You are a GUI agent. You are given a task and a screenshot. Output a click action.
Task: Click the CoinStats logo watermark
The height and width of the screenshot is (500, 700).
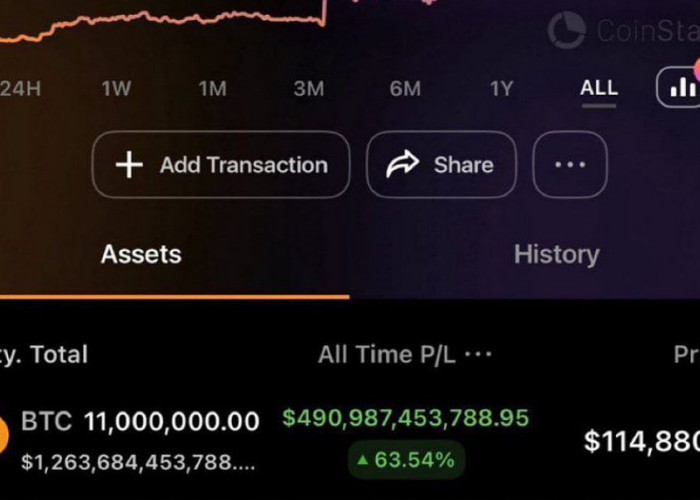(x=567, y=30)
